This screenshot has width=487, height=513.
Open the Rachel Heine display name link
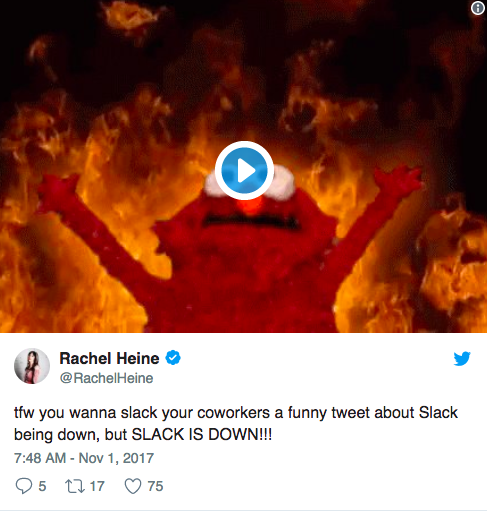point(109,358)
